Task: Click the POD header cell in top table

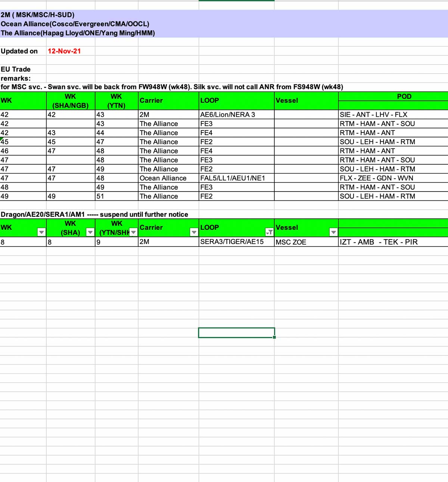Action: 404,96
